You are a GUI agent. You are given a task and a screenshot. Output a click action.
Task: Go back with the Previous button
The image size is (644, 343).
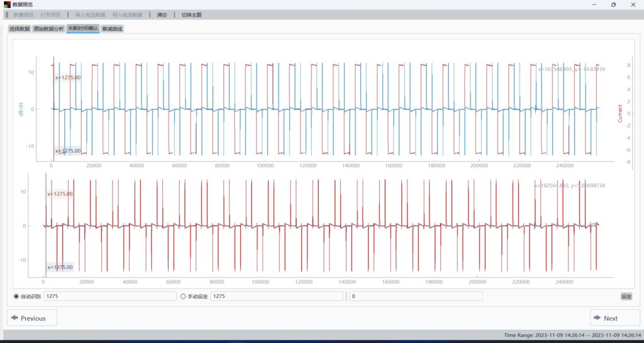pos(32,318)
